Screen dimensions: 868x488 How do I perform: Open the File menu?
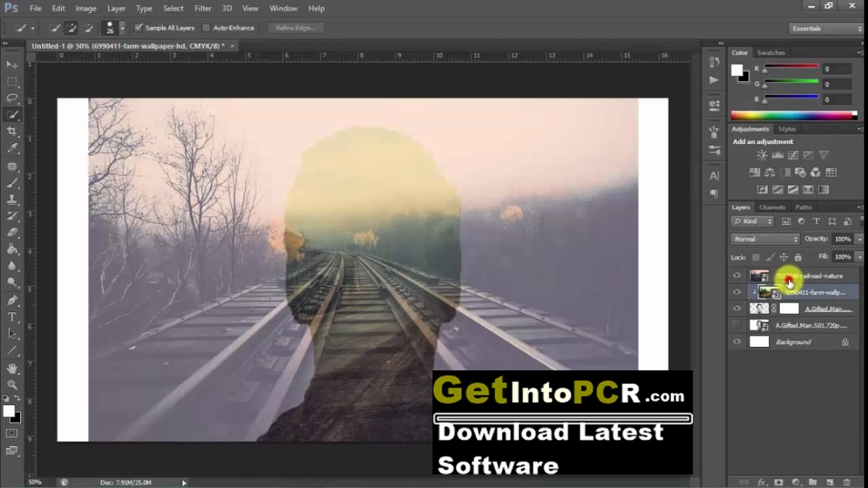(35, 8)
